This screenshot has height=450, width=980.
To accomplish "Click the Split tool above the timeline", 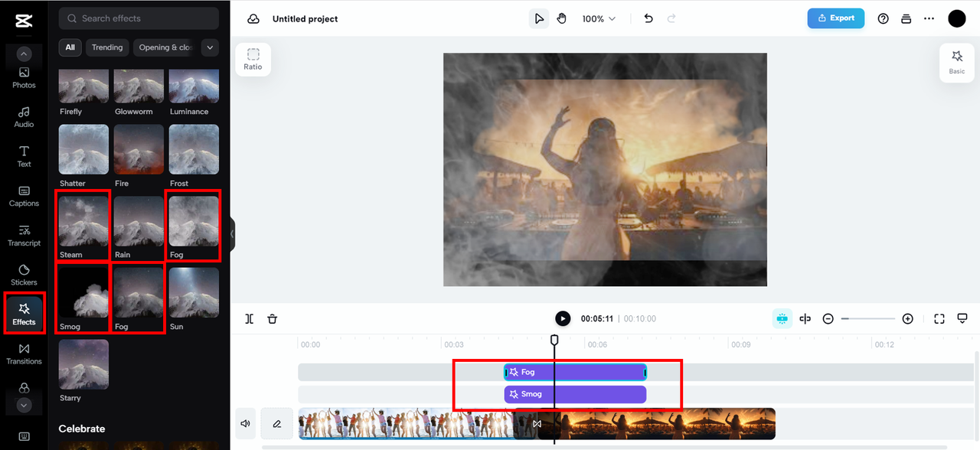I will [249, 318].
